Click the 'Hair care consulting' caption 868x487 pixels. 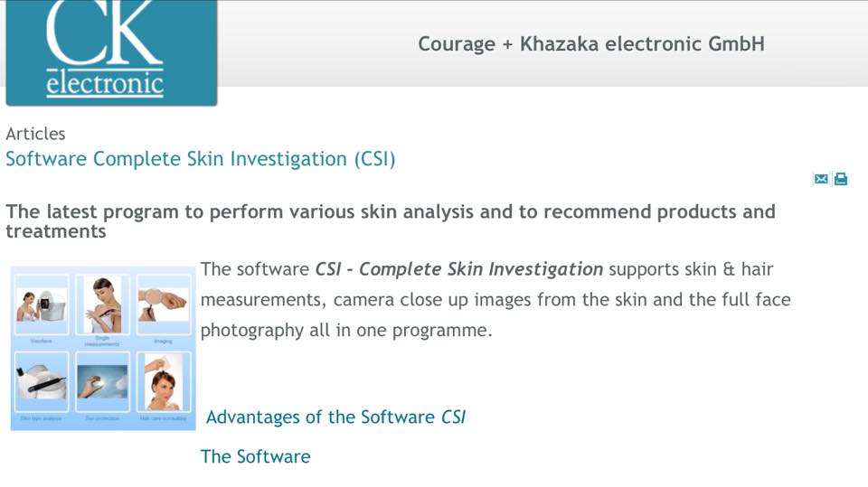coord(163,418)
